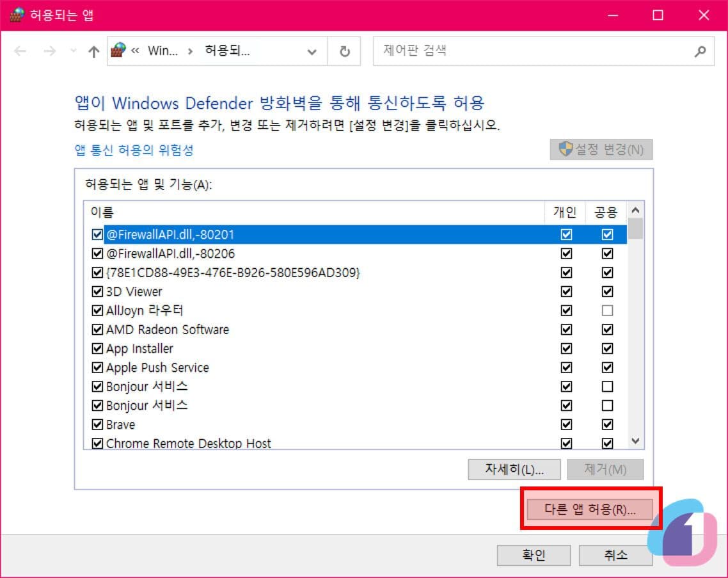Select the 3D Viewer entry
728x578 pixels.
[x=134, y=292]
